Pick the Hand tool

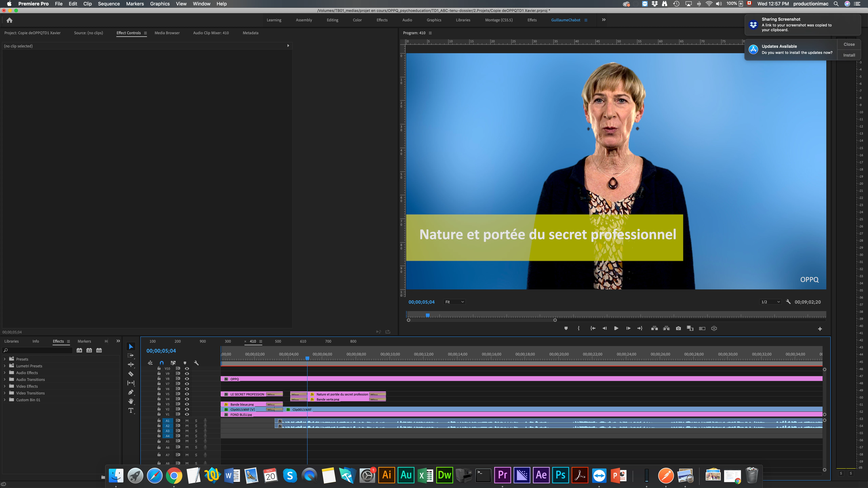(x=131, y=401)
